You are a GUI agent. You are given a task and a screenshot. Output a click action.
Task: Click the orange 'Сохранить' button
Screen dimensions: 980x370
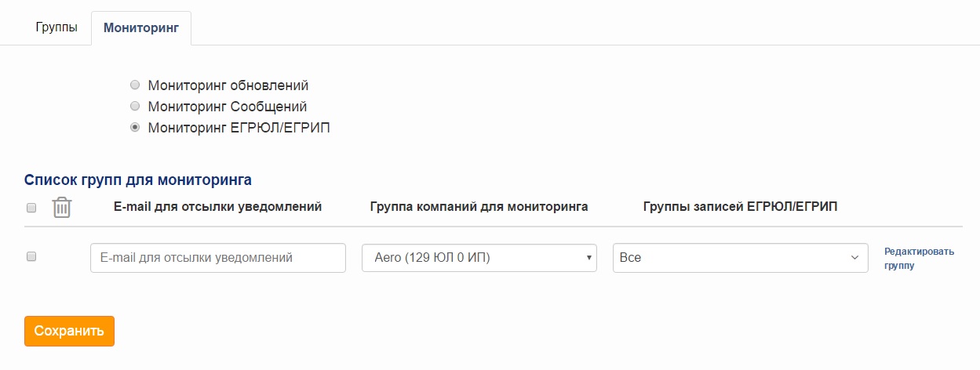(x=69, y=331)
